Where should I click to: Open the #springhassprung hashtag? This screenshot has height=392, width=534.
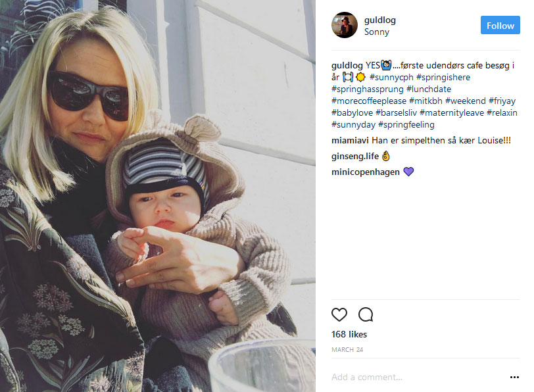pyautogui.click(x=368, y=89)
